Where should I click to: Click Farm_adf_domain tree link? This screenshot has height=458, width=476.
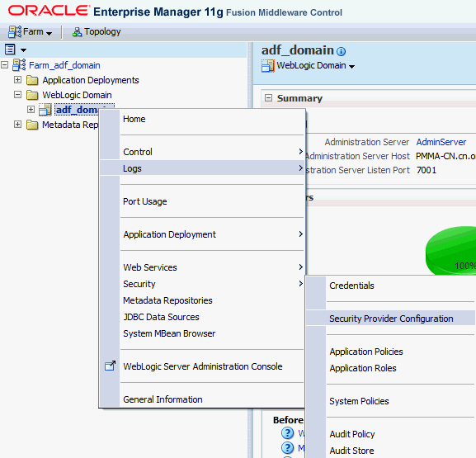pyautogui.click(x=64, y=65)
